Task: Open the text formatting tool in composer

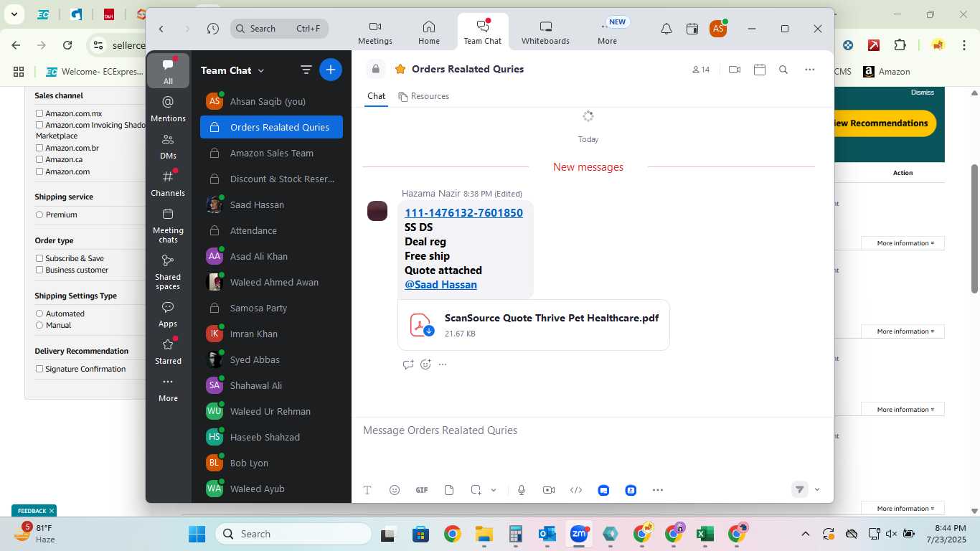Action: pyautogui.click(x=367, y=490)
